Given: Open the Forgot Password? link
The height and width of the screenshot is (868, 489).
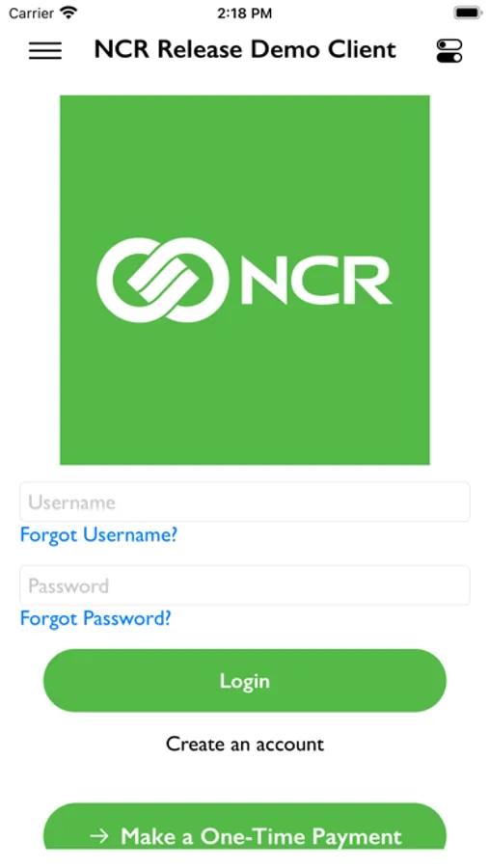Looking at the screenshot, I should point(95,618).
